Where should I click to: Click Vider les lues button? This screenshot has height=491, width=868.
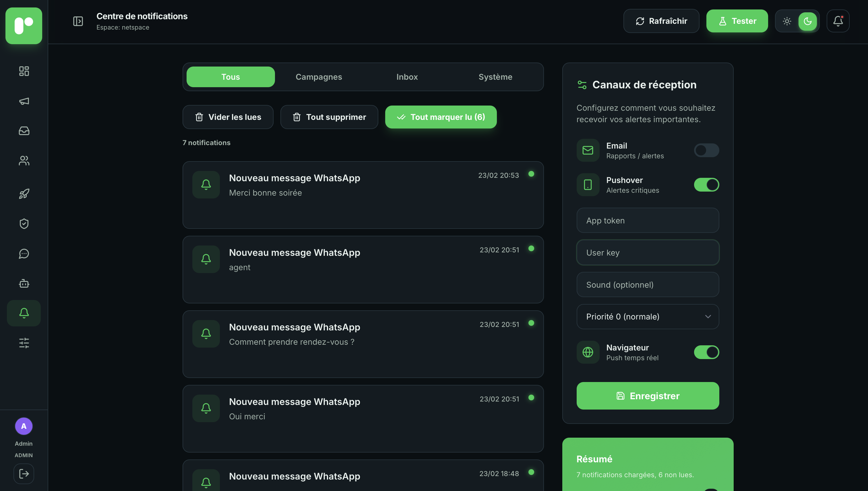point(228,117)
